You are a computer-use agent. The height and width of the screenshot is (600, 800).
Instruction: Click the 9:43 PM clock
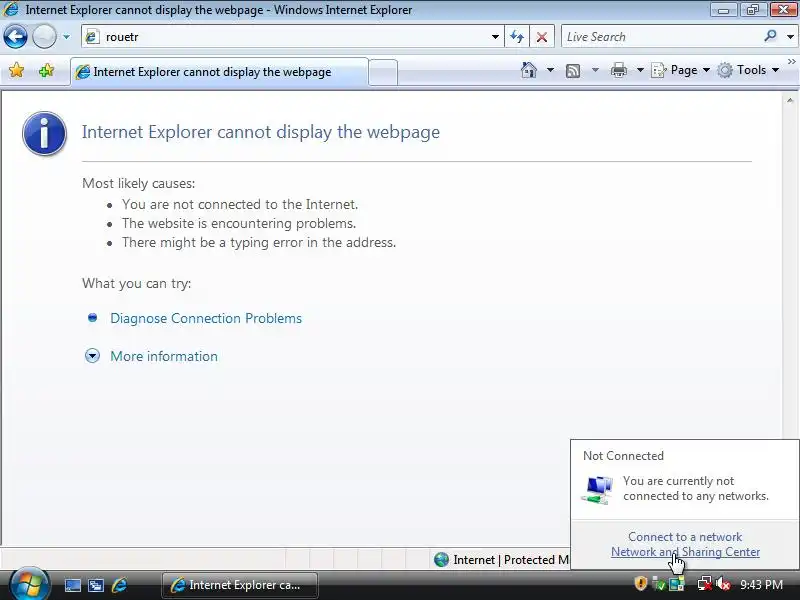(761, 584)
